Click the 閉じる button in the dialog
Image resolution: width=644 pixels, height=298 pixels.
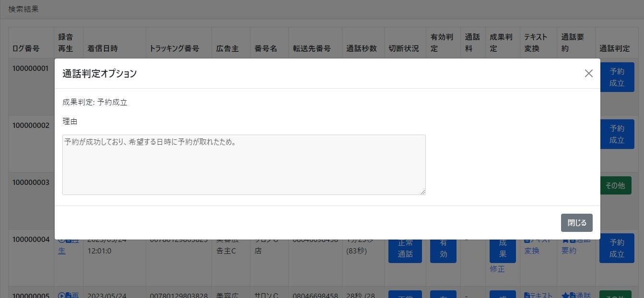pyautogui.click(x=576, y=222)
